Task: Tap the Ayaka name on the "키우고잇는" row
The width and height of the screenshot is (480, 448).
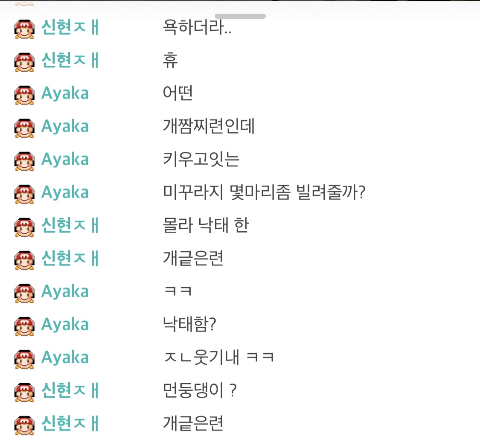Action: tap(65, 160)
